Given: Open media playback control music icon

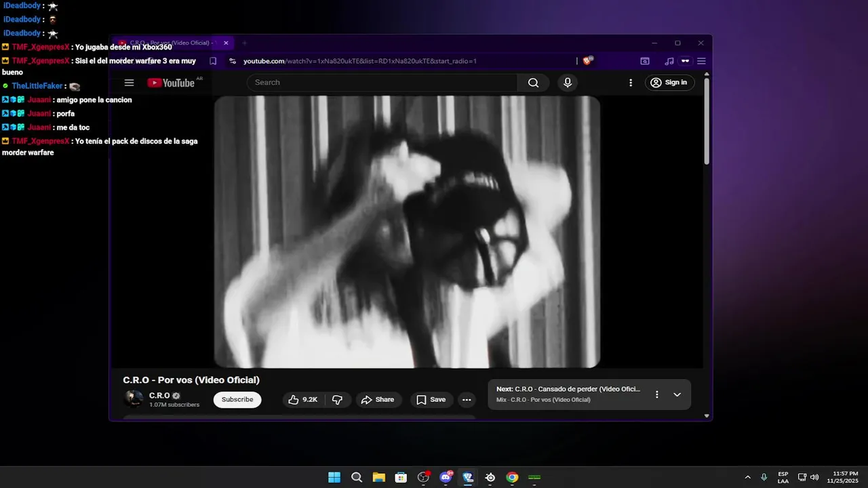Looking at the screenshot, I should point(669,61).
